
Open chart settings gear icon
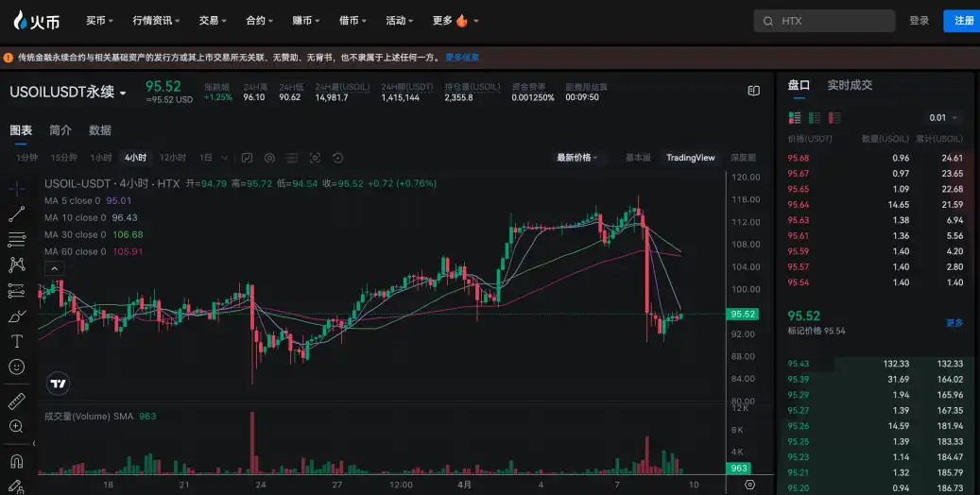point(269,158)
